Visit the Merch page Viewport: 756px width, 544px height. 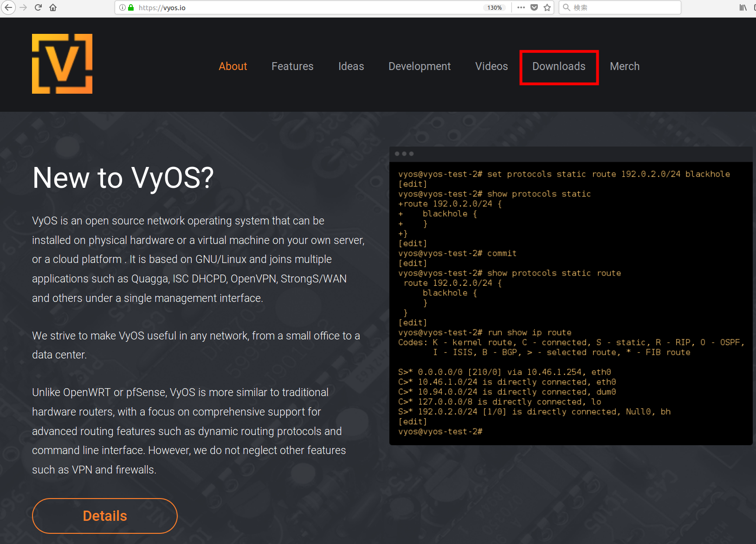(x=625, y=66)
